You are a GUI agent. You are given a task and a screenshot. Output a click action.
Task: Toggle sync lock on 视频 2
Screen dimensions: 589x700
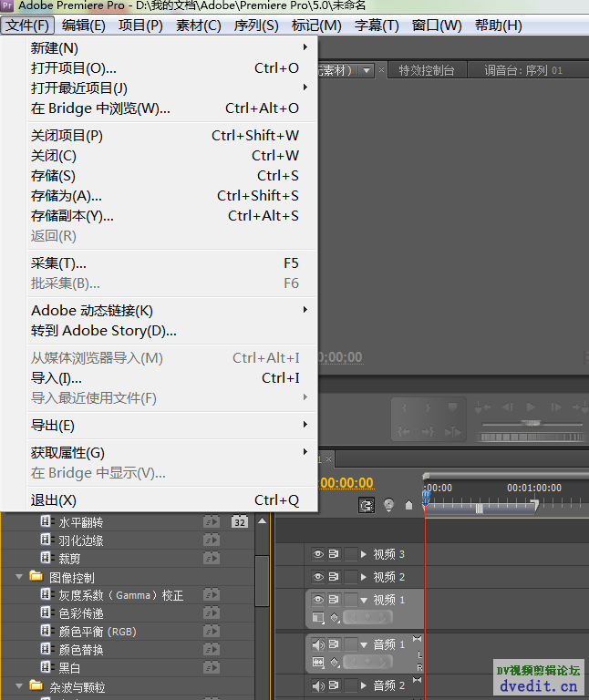tap(334, 577)
